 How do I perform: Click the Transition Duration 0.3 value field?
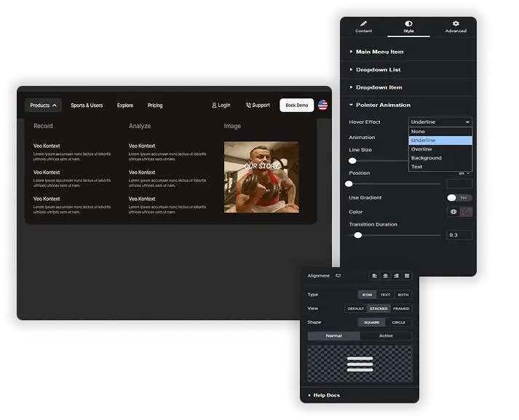[459, 235]
